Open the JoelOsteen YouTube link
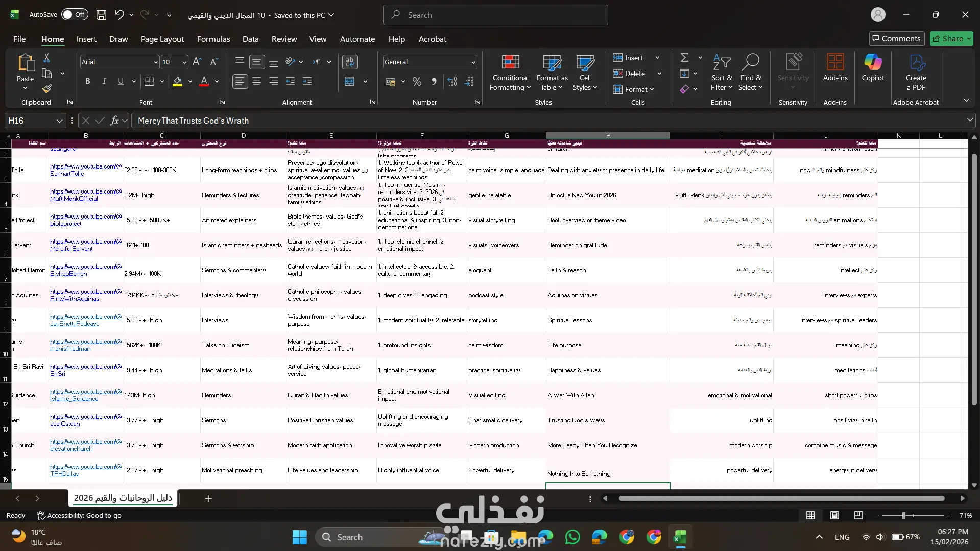 (86, 420)
